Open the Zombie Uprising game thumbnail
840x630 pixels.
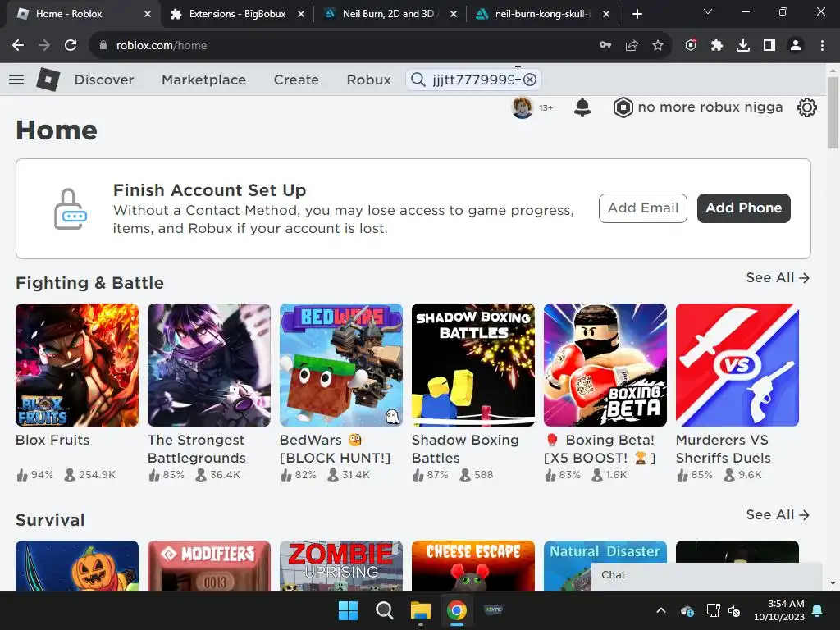(x=341, y=566)
